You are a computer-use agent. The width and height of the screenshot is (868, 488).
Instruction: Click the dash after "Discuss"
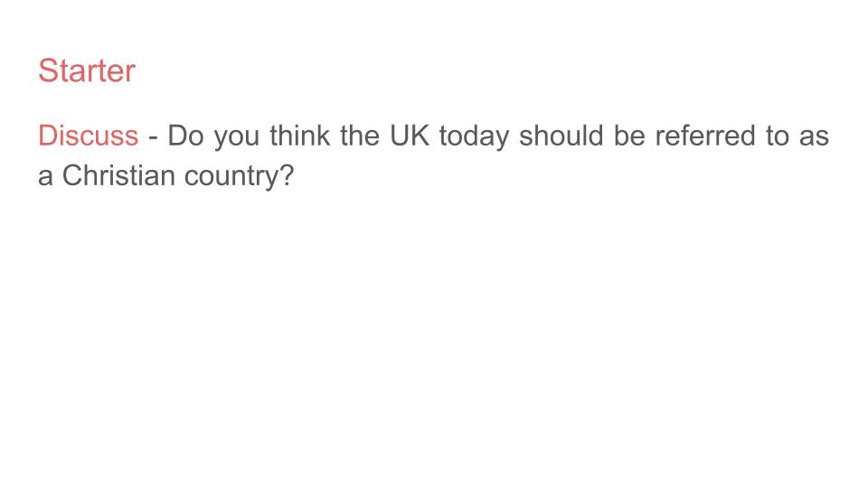[154, 137]
